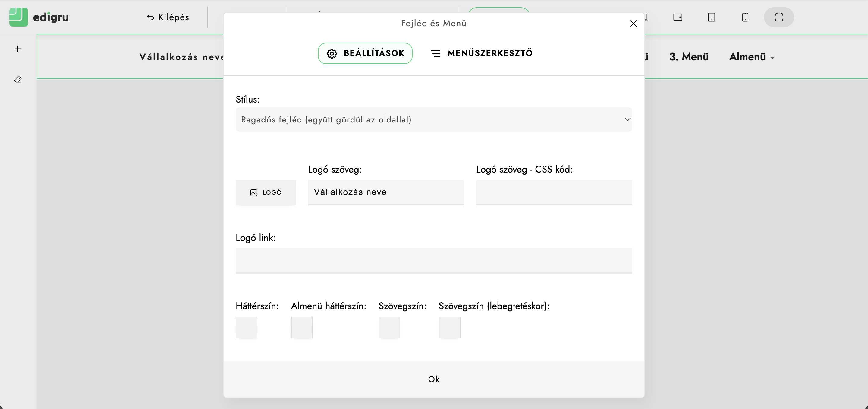The image size is (868, 409).
Task: Switch to mobile phone preview icon
Action: point(745,17)
